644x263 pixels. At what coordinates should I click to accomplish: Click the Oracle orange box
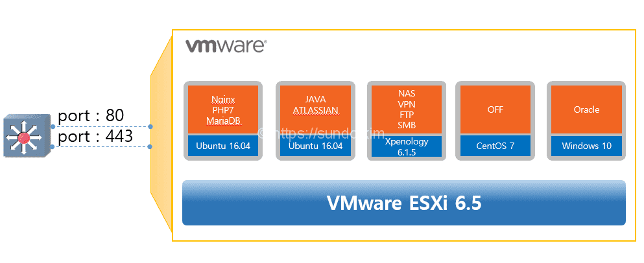(586, 109)
